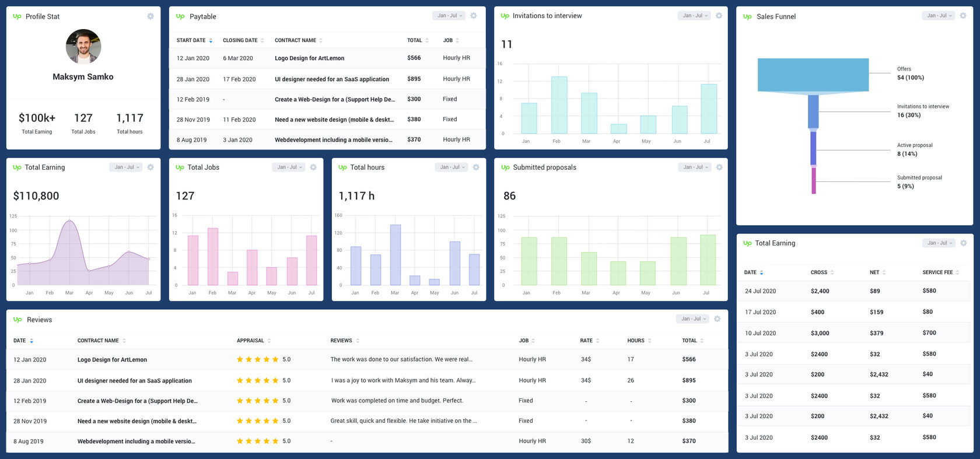Click Total hours panel gear icon

(x=476, y=167)
